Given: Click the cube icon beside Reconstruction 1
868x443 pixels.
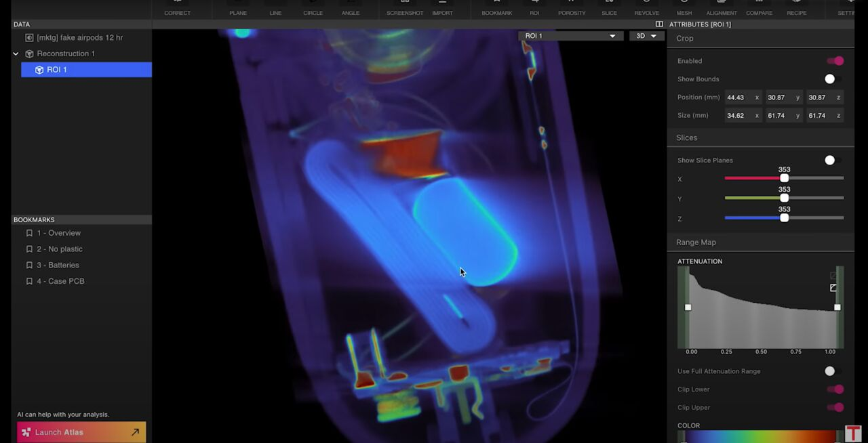Looking at the screenshot, I should [x=29, y=54].
